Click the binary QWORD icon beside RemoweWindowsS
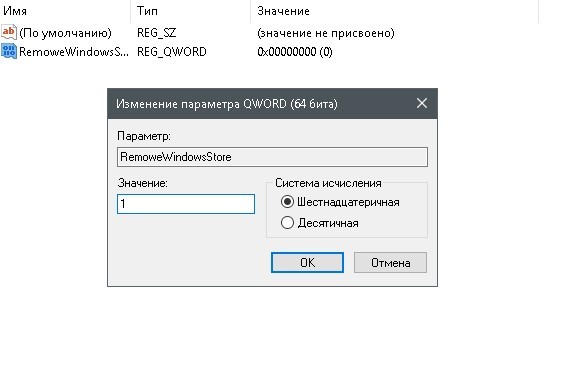Viewport: 566px width, 374px height. click(x=9, y=51)
